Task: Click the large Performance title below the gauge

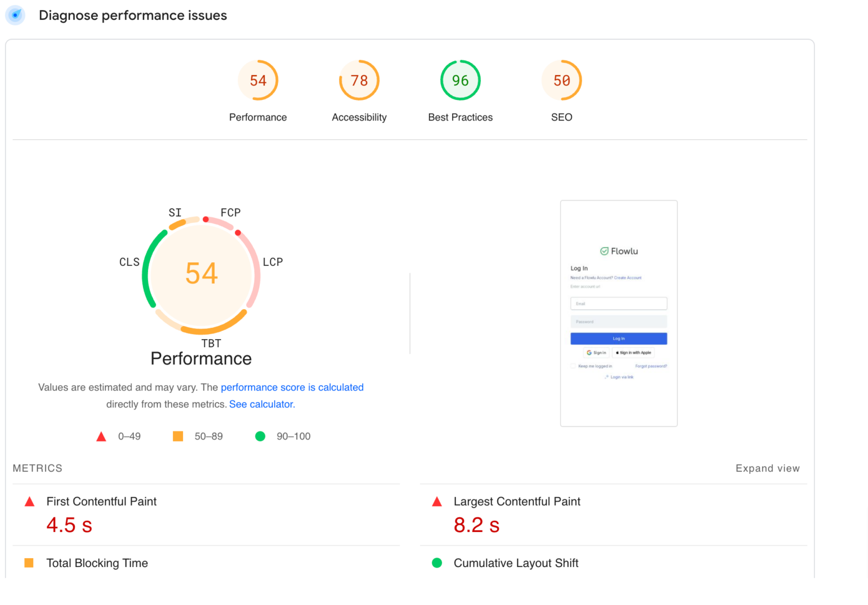Action: (x=201, y=358)
